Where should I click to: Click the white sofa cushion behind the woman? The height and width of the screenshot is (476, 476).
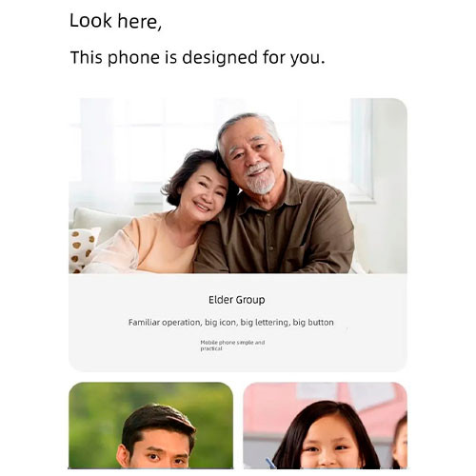[x=98, y=221]
